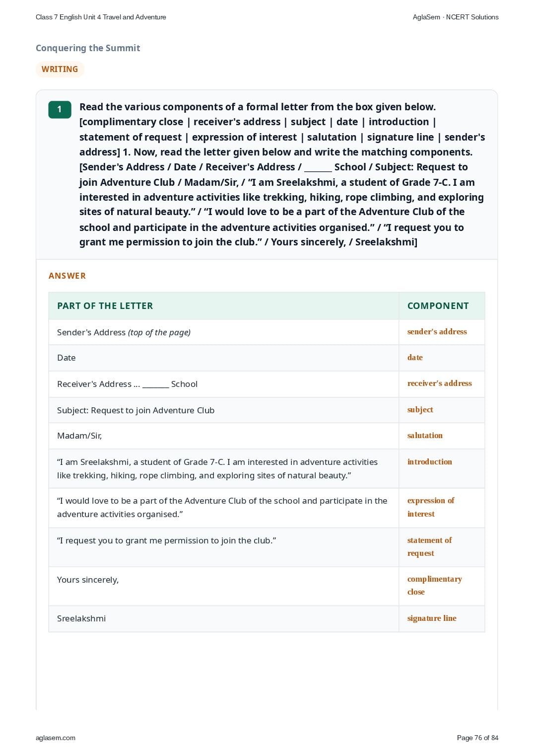Click the introduction component answer

[x=429, y=462]
